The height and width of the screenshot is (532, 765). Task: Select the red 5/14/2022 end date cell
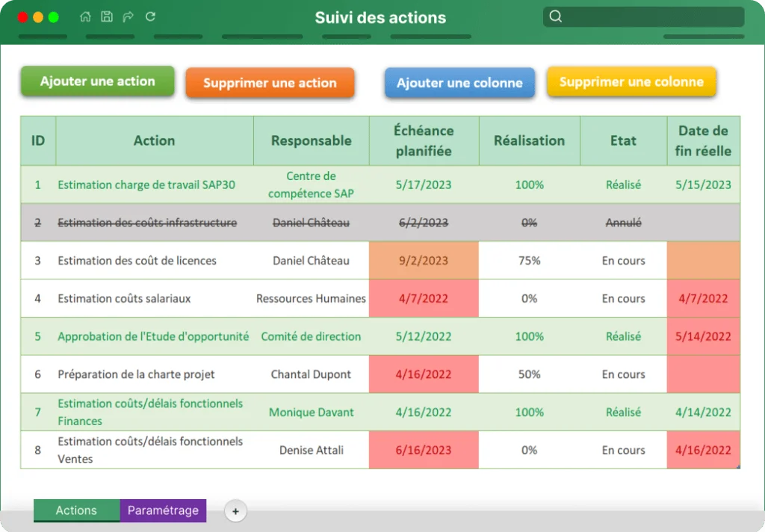pyautogui.click(x=704, y=336)
